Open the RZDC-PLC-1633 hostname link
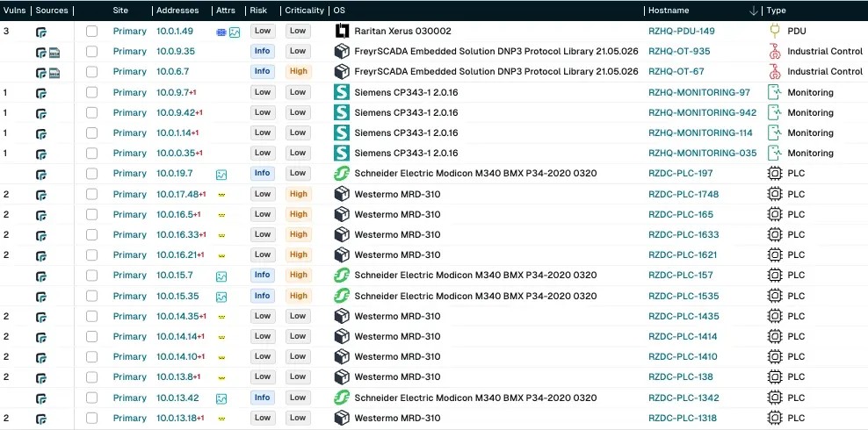The image size is (868, 430). click(x=684, y=235)
